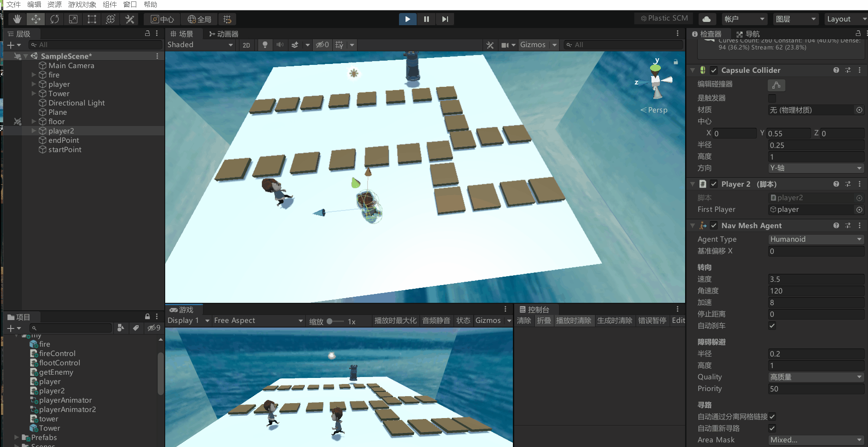Adjust game view scale slider

click(335, 321)
